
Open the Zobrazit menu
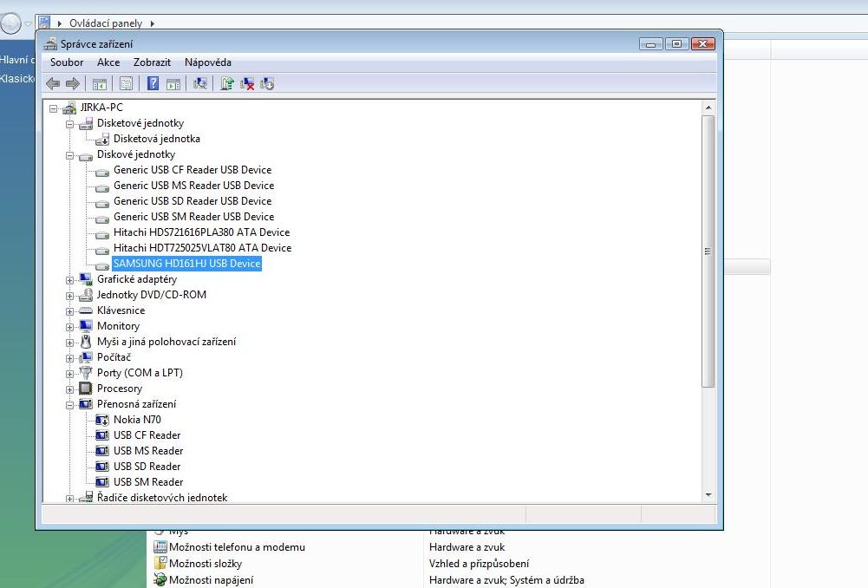tap(152, 62)
